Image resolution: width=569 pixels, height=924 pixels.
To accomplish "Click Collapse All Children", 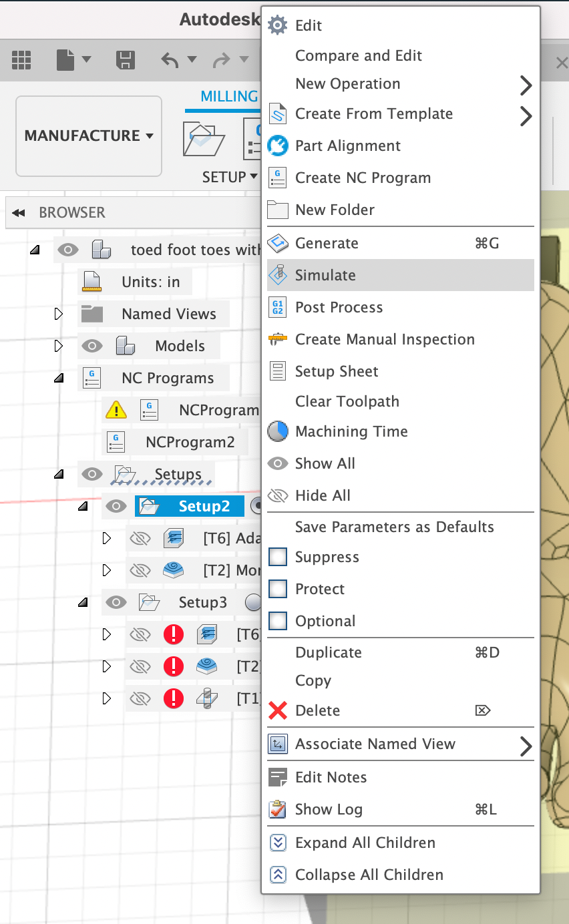I will click(x=369, y=875).
